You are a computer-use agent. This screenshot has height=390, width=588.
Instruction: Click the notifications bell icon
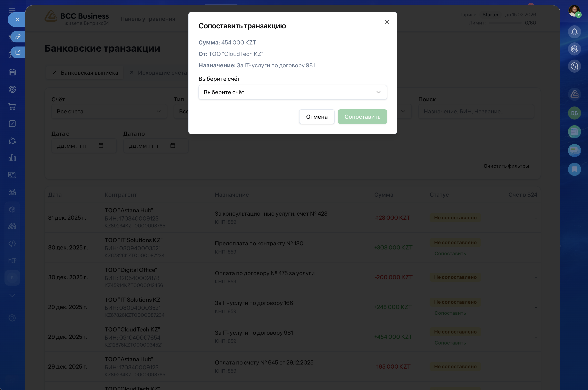[574, 32]
